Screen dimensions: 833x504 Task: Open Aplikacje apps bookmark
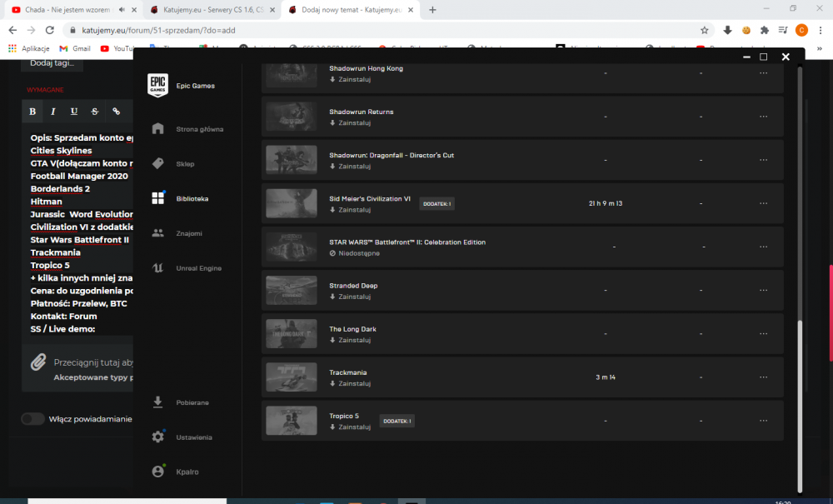point(28,48)
